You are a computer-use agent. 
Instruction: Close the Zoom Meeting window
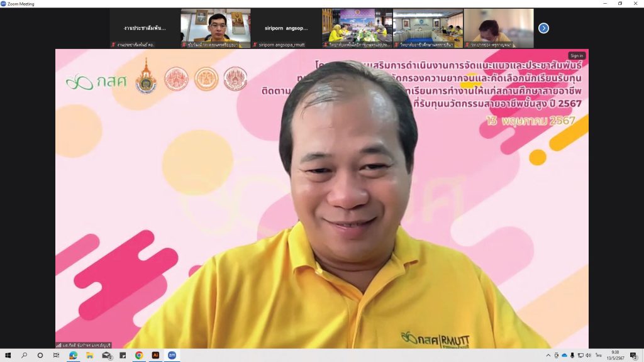click(x=635, y=4)
